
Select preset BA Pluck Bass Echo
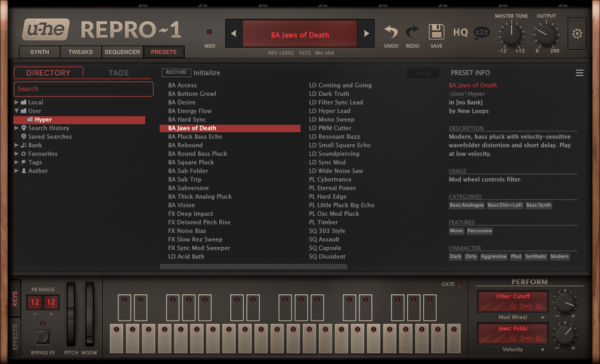click(230, 136)
